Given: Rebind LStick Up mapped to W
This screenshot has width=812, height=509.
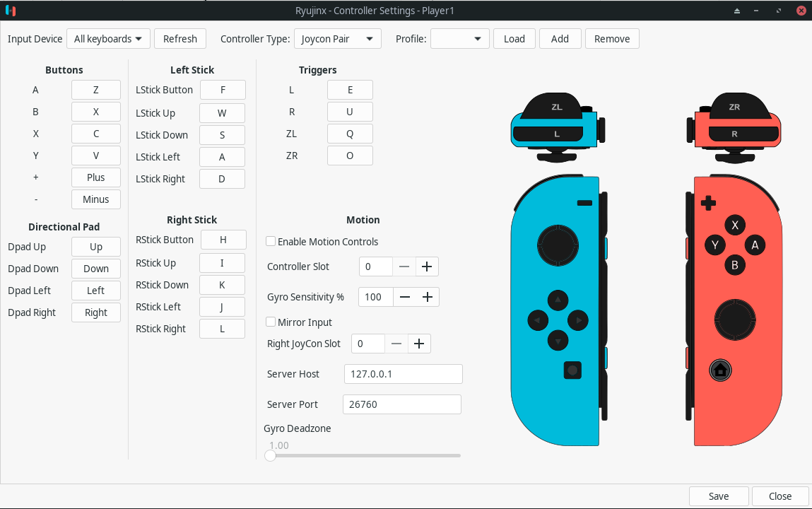Looking at the screenshot, I should point(222,113).
